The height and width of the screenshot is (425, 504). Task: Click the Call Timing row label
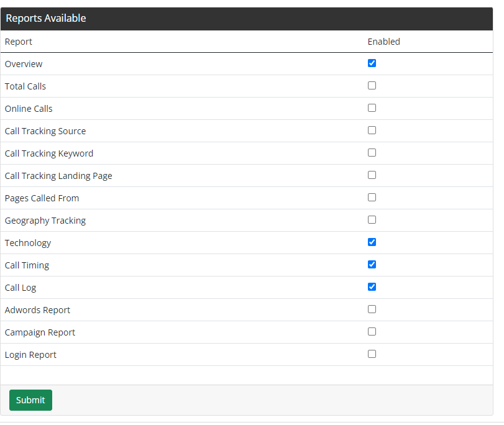27,265
